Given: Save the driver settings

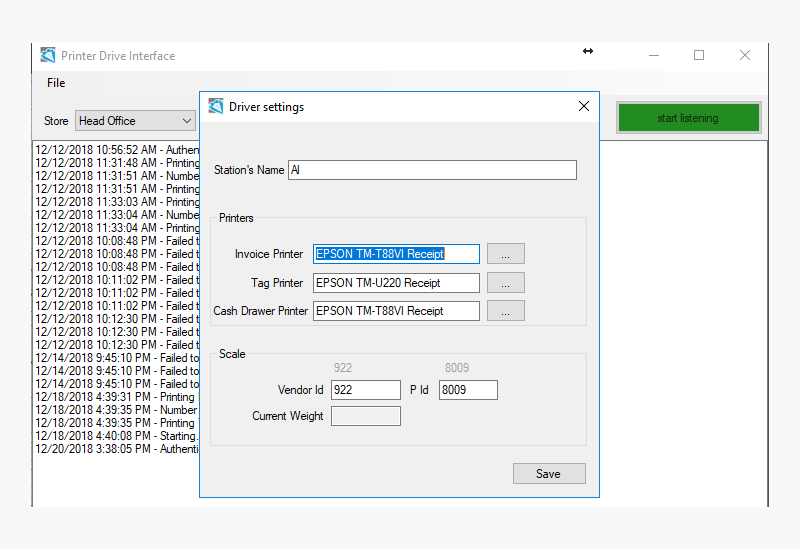Looking at the screenshot, I should (549, 473).
